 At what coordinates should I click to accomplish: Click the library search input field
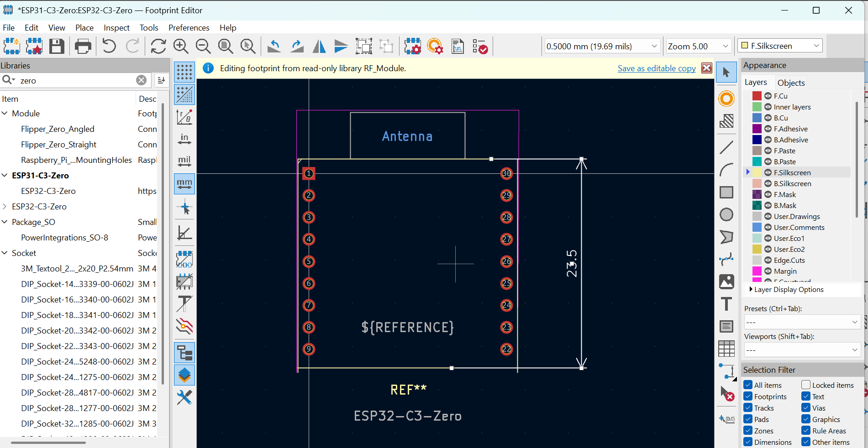[77, 80]
